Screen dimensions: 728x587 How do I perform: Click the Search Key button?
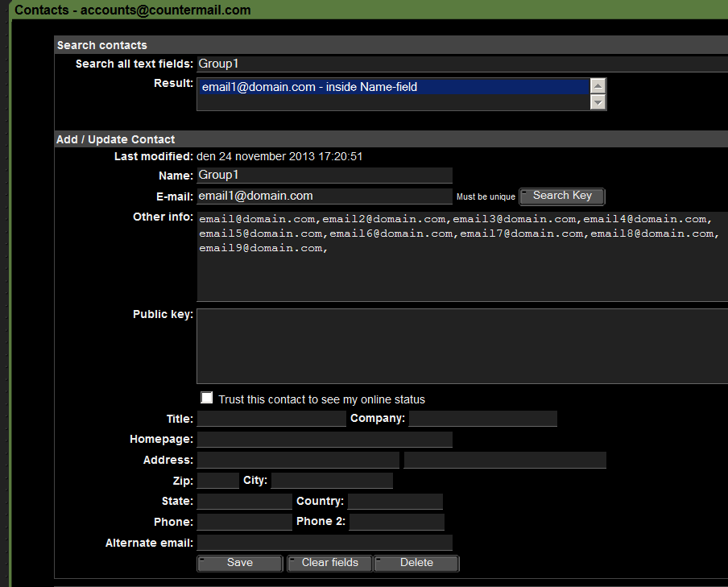click(562, 196)
